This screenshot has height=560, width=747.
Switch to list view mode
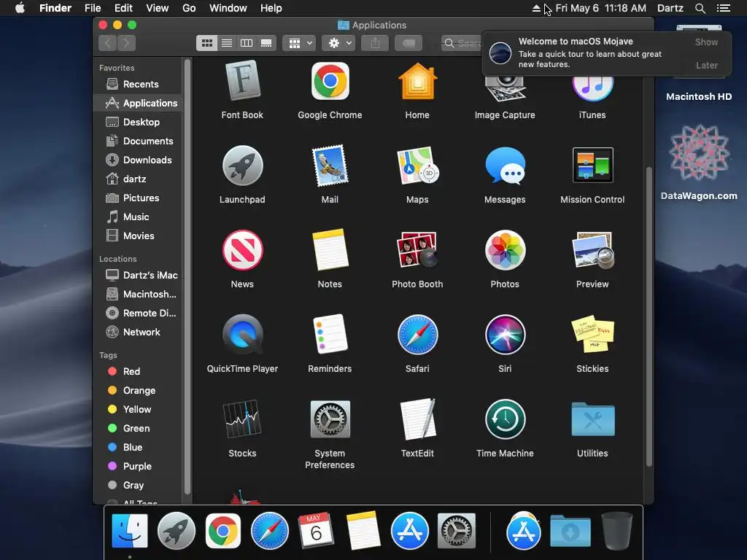coord(227,43)
